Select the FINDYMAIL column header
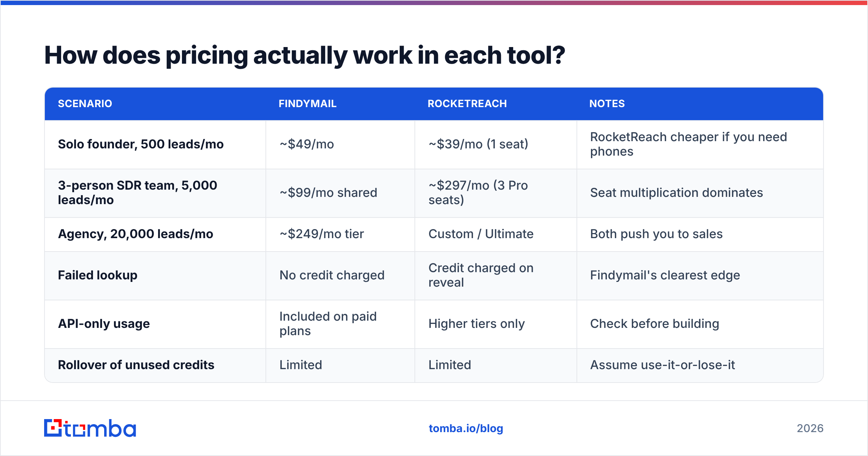Viewport: 868px width, 456px height. [x=307, y=104]
